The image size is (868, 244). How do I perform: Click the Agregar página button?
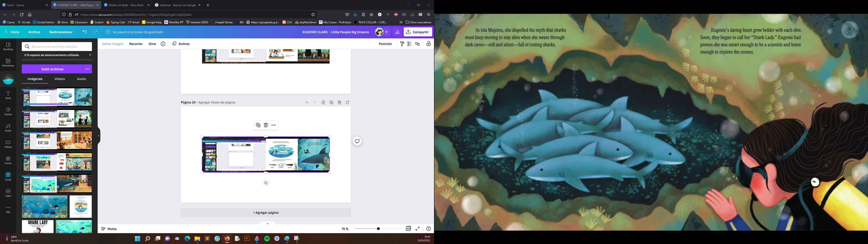pos(266,213)
